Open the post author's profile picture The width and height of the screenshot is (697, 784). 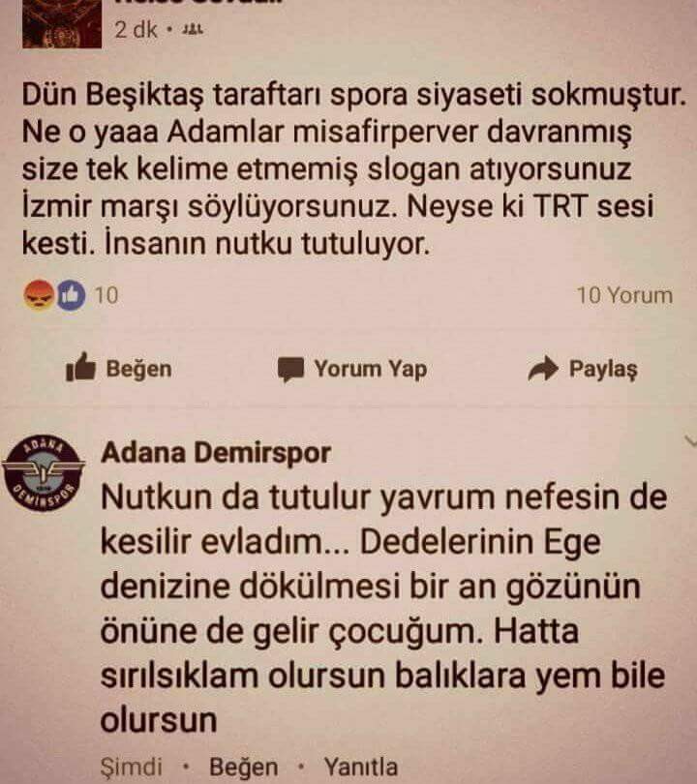[62, 24]
